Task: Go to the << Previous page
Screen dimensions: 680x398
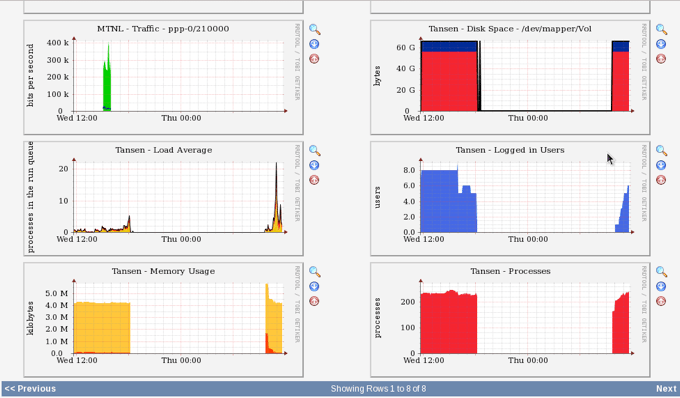Action: 30,388
